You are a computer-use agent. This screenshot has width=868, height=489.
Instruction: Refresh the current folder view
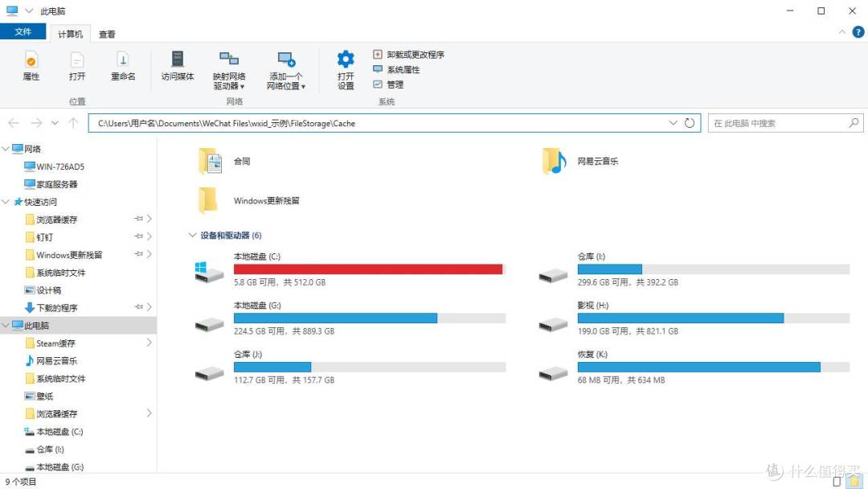click(690, 123)
